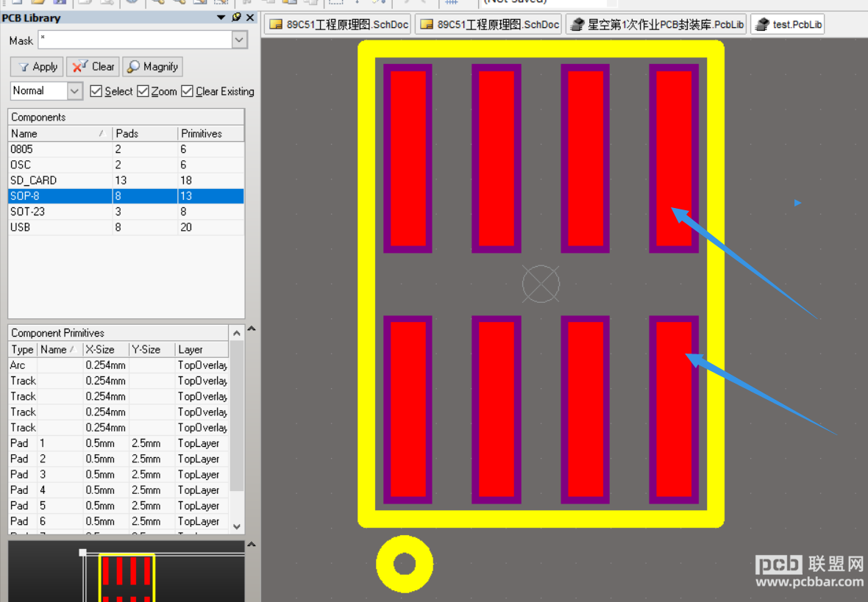Click the component origin cross marker
Viewport: 868px width, 602px height.
tap(541, 284)
